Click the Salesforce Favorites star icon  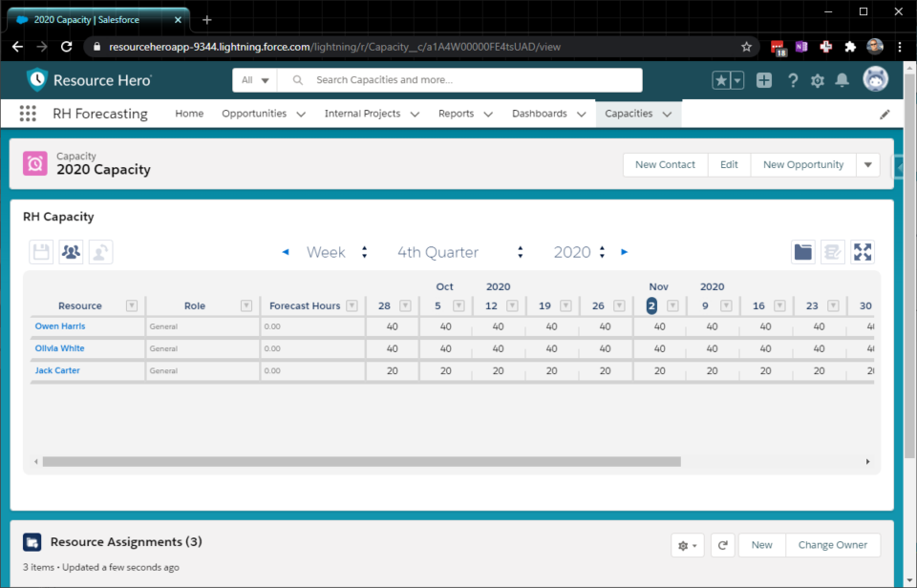721,81
